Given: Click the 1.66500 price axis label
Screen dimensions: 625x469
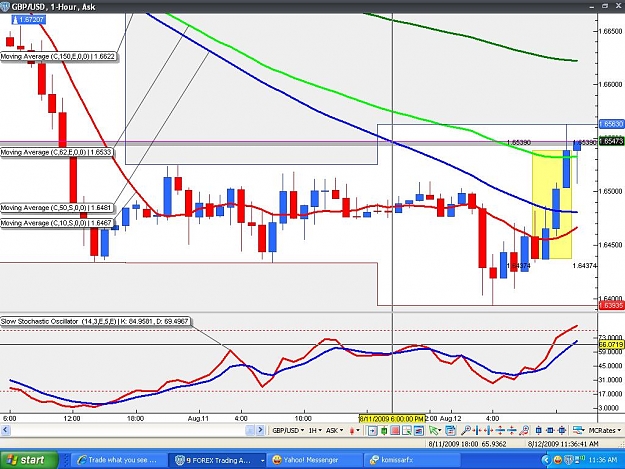Looking at the screenshot, I should click(611, 31).
